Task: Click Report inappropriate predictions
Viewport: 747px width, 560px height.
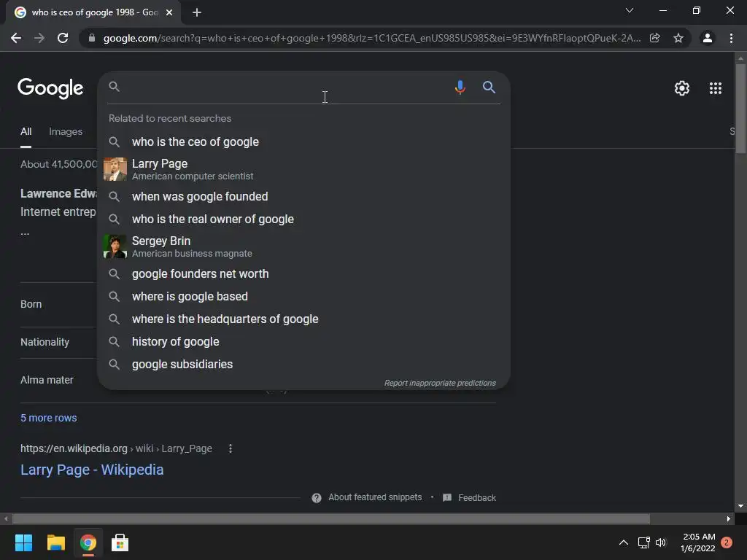Action: pyautogui.click(x=440, y=384)
